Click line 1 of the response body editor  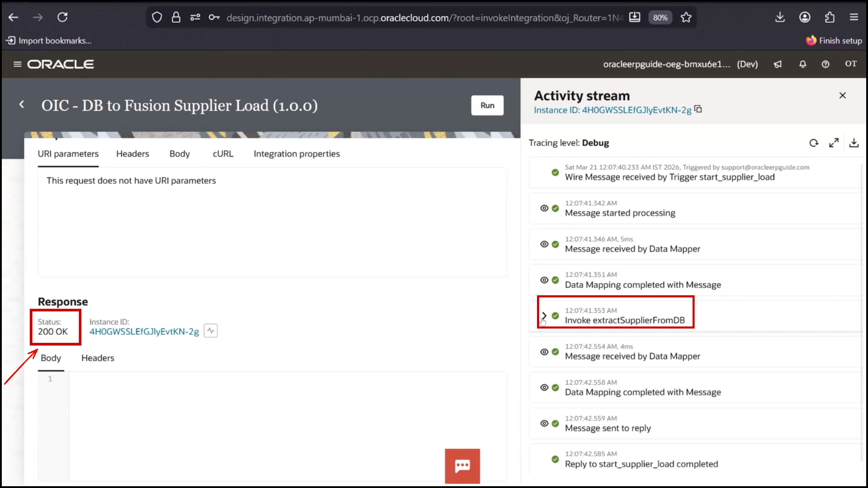288,379
